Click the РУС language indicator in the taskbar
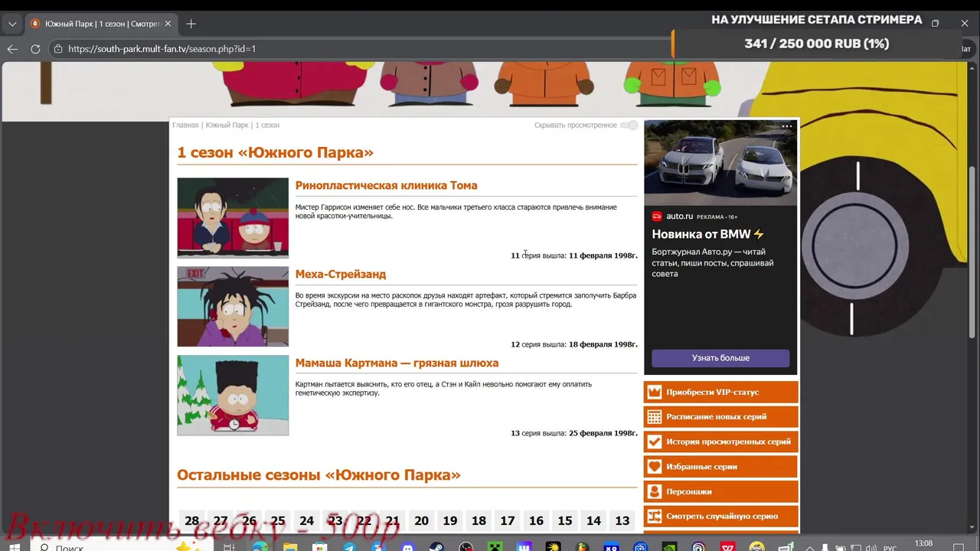 click(x=890, y=548)
